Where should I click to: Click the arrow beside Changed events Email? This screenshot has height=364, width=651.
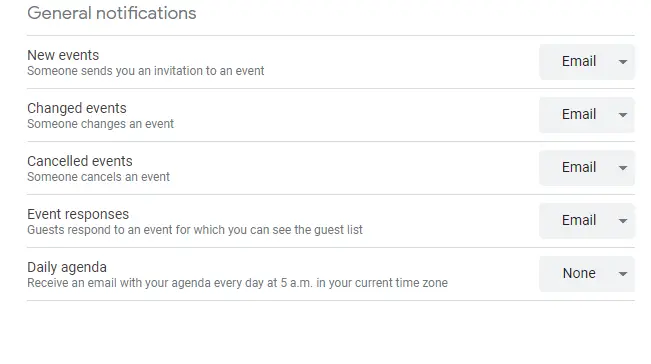point(622,115)
